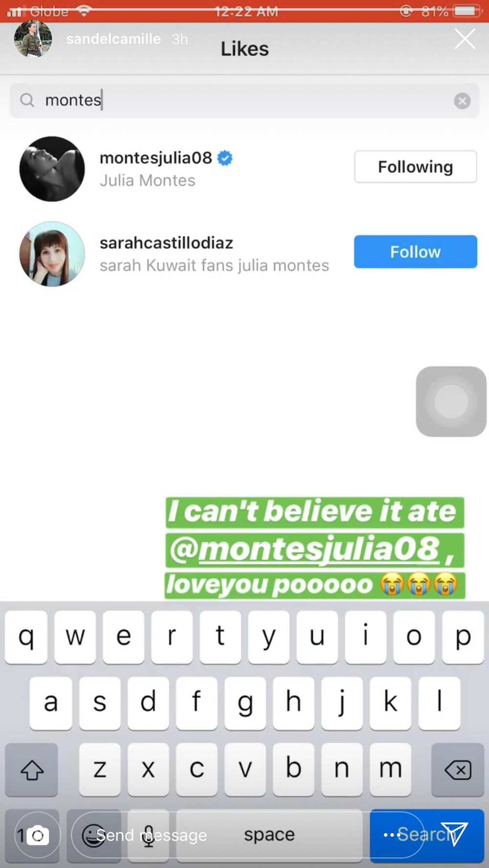Toggle Following for montesjulia08

click(415, 167)
